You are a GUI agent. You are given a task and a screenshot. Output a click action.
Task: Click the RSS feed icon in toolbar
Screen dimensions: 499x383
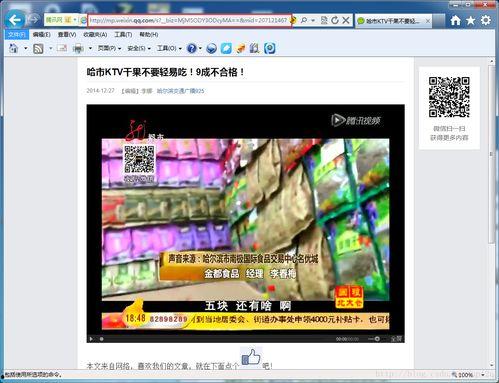click(38, 49)
